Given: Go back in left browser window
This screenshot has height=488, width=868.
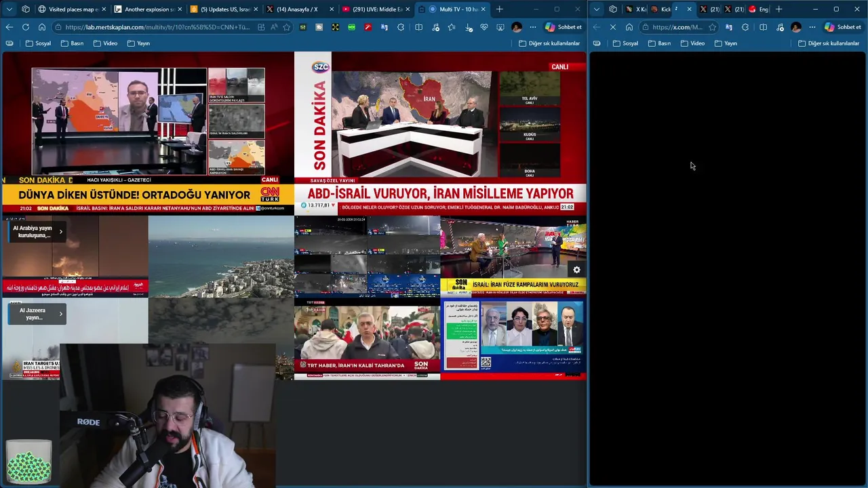Looking at the screenshot, I should point(9,27).
